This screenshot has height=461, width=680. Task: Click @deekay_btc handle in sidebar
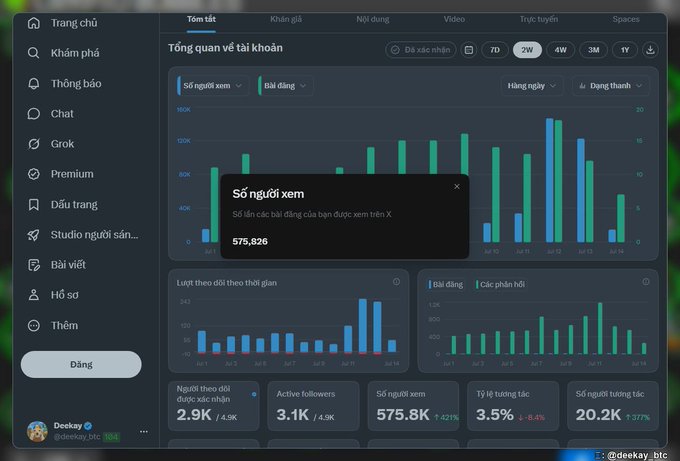[77, 437]
